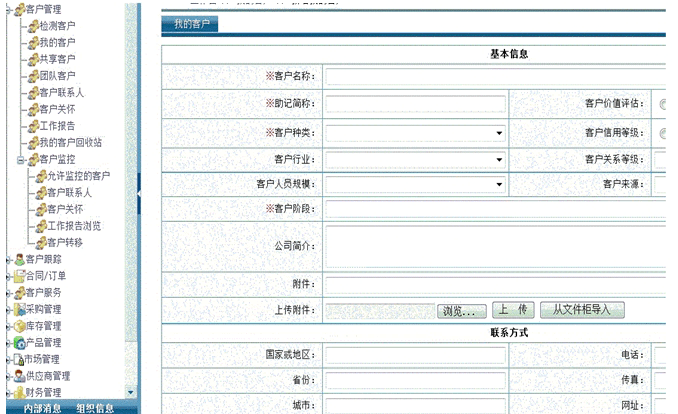This screenshot has width=678, height=414.
Task: Open 客户关怀 under 客户监控
Action: pos(65,209)
